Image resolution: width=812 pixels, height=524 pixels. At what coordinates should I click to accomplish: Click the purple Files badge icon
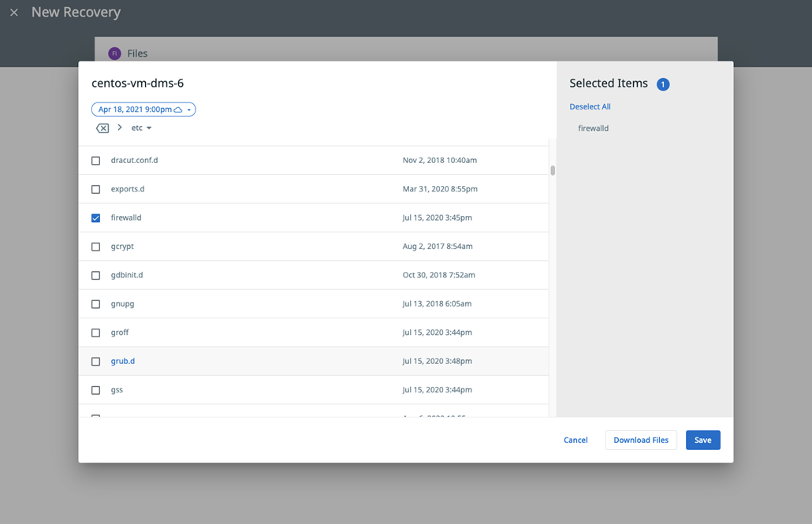[x=114, y=54]
